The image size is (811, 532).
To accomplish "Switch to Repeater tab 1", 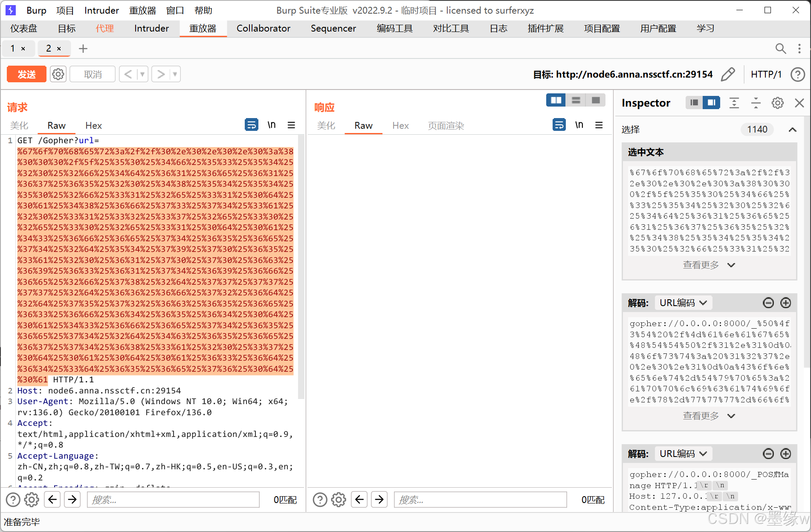I will pos(13,49).
